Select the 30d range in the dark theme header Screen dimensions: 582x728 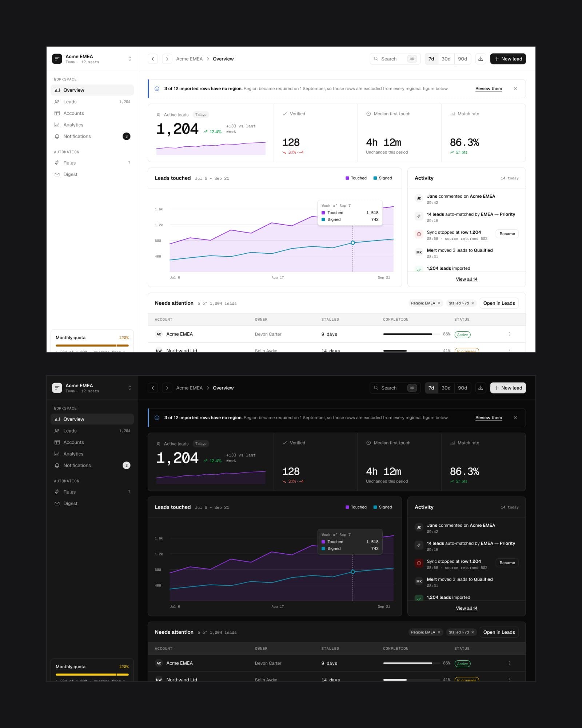pos(446,388)
